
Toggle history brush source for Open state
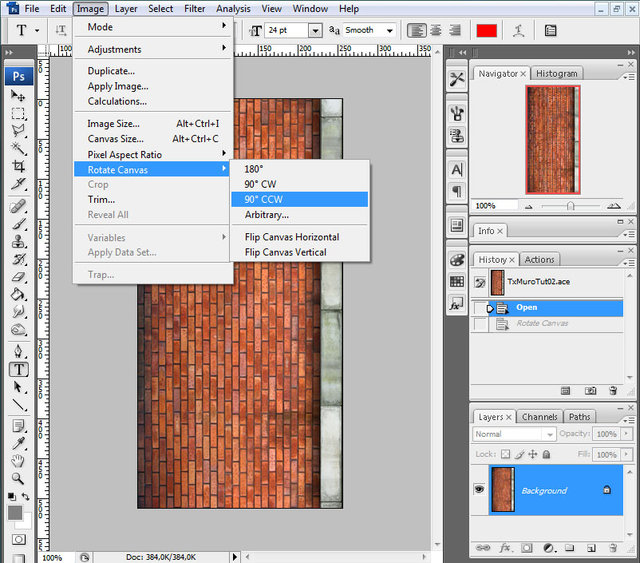pyautogui.click(x=480, y=308)
